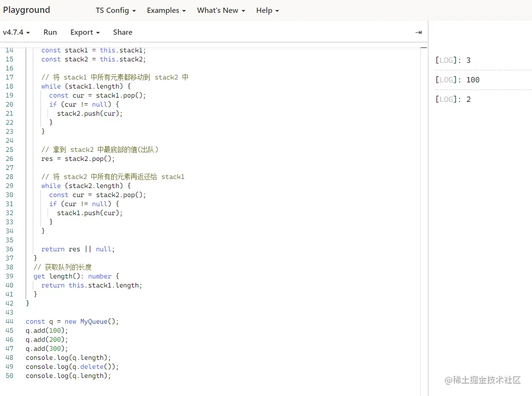The width and height of the screenshot is (532, 396).
Task: Open the What's New dropdown
Action: 221,10
